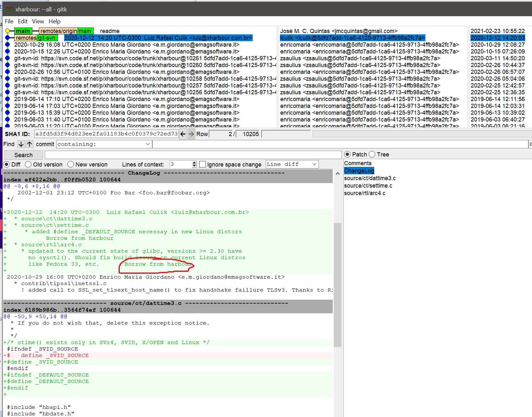The height and width of the screenshot is (417, 532).
Task: Click the blue commit node for remotes/git-svn
Action: pos(7,38)
